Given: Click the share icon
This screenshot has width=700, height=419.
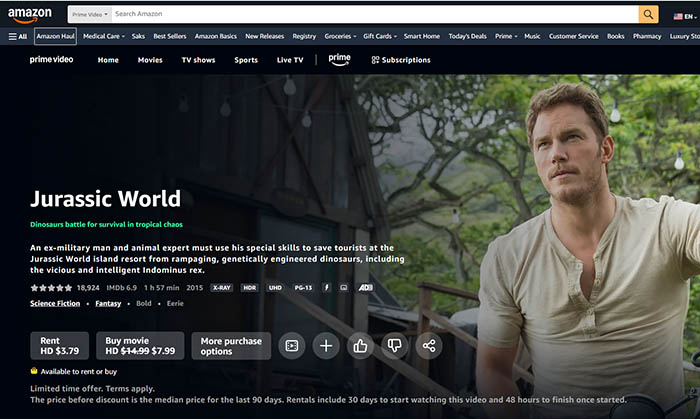Looking at the screenshot, I should pos(429,345).
